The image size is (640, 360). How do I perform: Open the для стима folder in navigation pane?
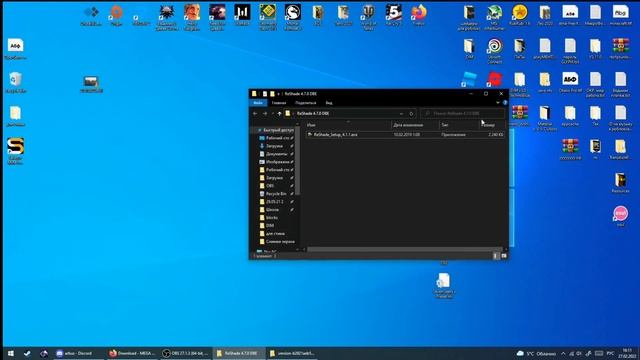(x=275, y=233)
